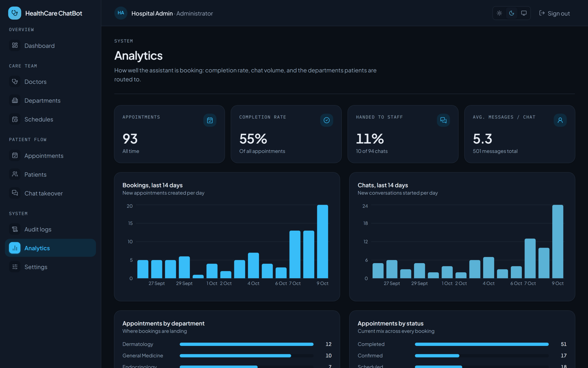Open the Doctors page
The image size is (588, 368).
(x=50, y=81)
